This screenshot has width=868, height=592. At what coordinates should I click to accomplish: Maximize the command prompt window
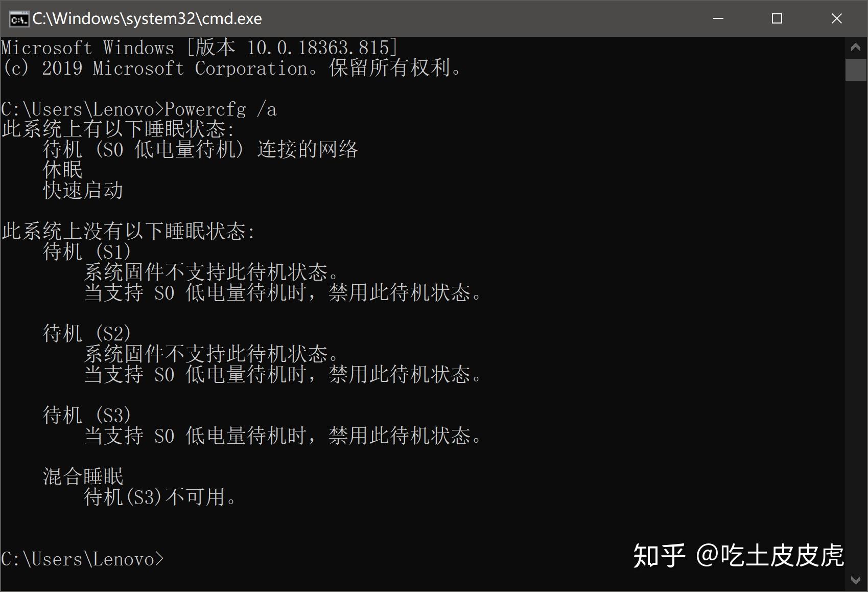pyautogui.click(x=777, y=18)
